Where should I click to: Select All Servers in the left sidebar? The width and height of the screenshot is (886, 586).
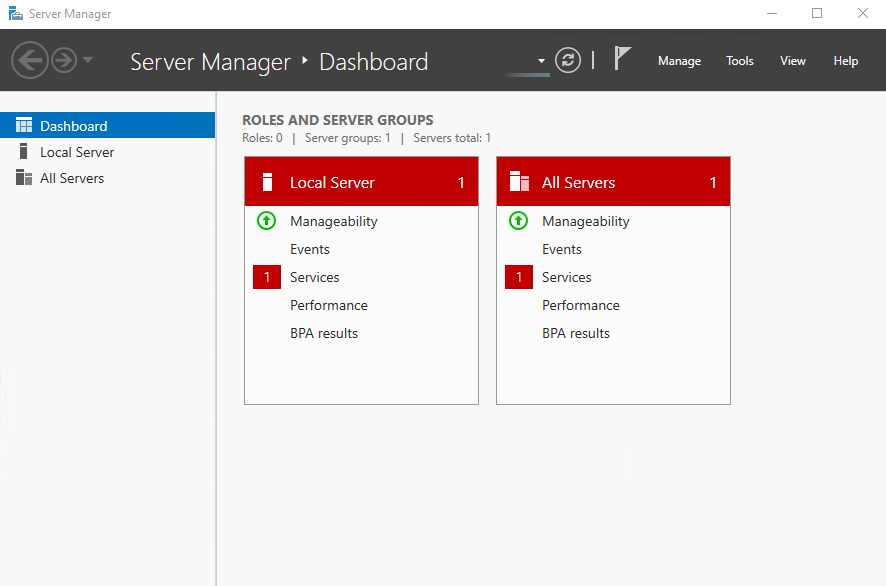107,178
